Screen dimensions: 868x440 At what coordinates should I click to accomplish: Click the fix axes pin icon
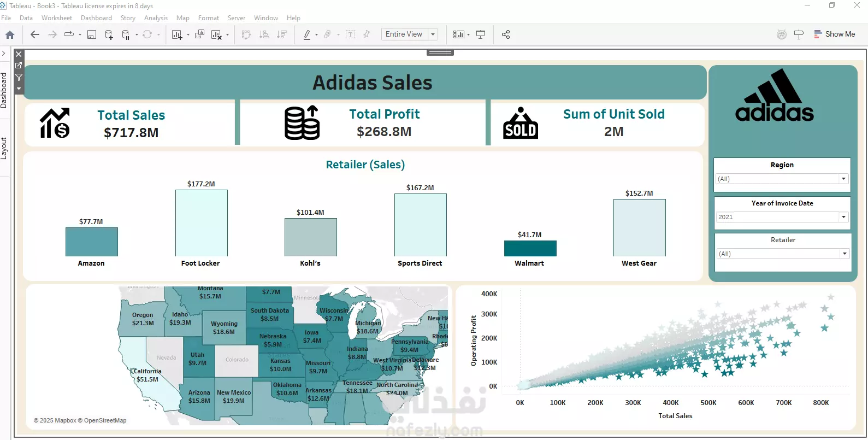pos(367,34)
